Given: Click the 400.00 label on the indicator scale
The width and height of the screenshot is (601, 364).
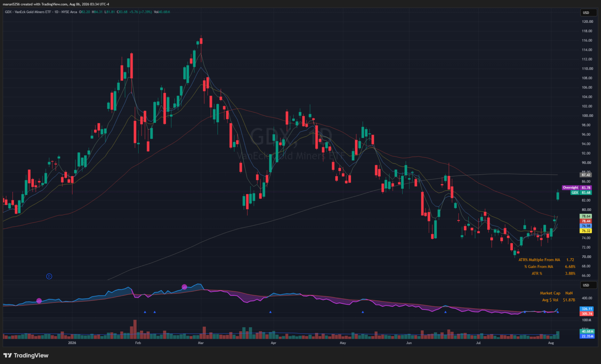Looking at the screenshot, I should pos(587,298).
